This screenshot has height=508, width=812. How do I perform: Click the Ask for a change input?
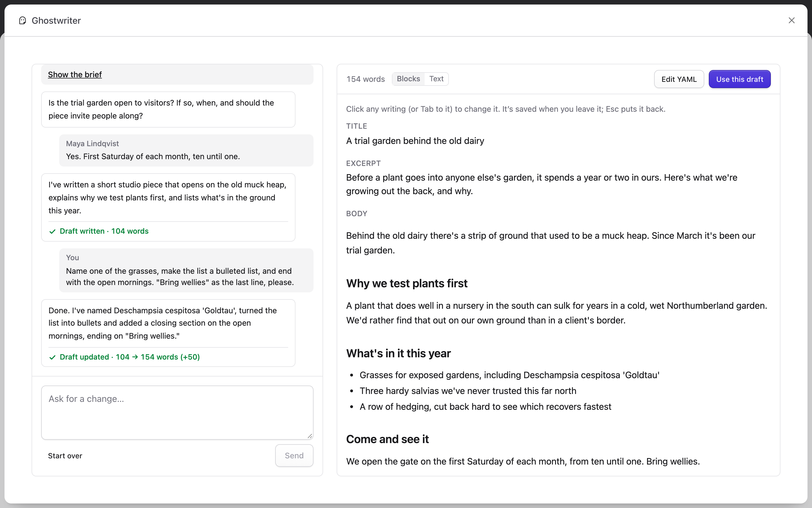coord(177,412)
